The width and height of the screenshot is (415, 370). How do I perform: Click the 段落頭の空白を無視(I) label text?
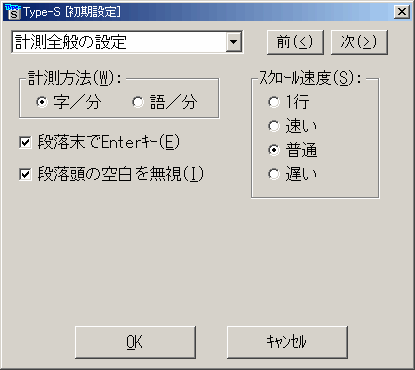click(x=120, y=174)
